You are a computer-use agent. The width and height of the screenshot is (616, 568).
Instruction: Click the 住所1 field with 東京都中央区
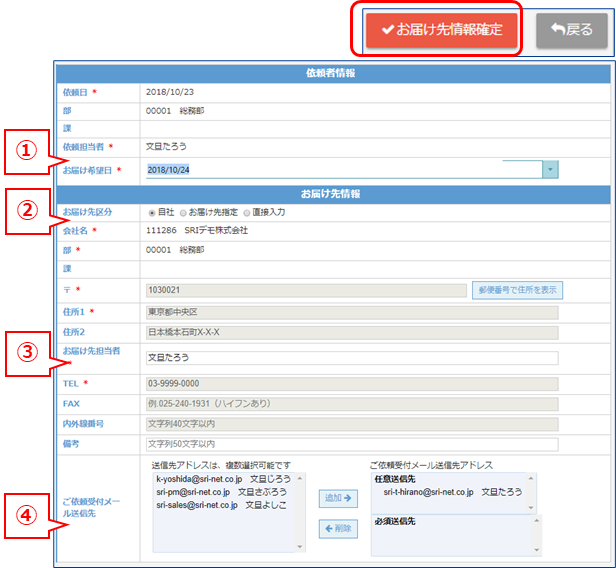tap(350, 312)
